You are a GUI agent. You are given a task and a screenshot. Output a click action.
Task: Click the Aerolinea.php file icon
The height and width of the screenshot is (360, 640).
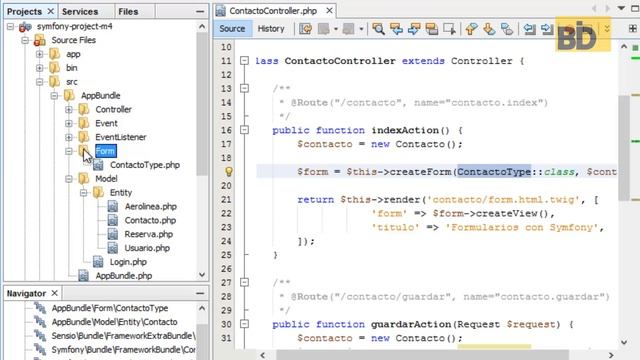(x=113, y=207)
